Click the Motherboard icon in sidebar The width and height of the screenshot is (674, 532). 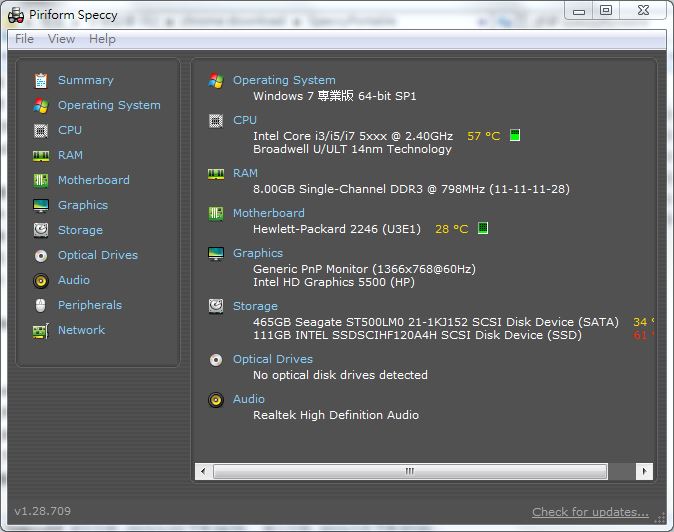(x=41, y=180)
